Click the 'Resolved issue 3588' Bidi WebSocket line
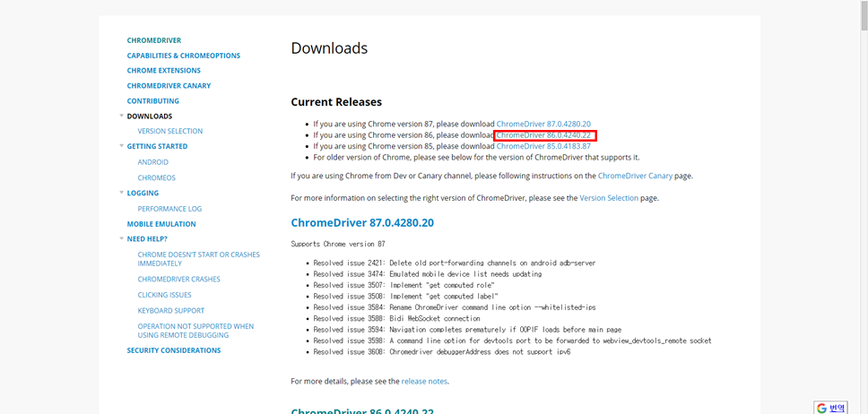The image size is (868, 414). pyautogui.click(x=397, y=318)
